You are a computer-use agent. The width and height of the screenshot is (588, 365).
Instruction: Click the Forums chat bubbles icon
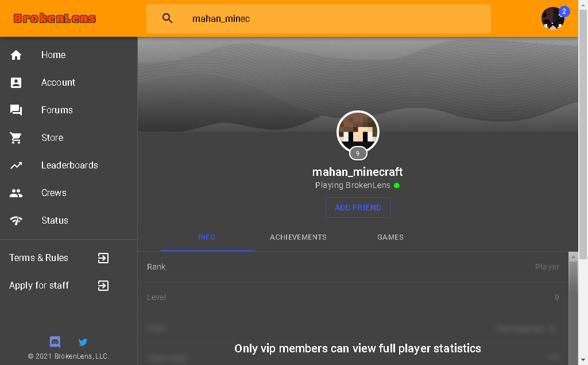[x=16, y=110]
